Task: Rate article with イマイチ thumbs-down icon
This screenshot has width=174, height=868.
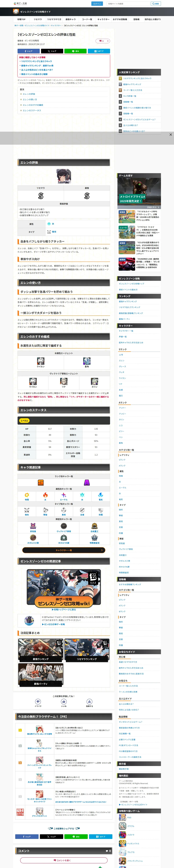Action: (x=38, y=701)
